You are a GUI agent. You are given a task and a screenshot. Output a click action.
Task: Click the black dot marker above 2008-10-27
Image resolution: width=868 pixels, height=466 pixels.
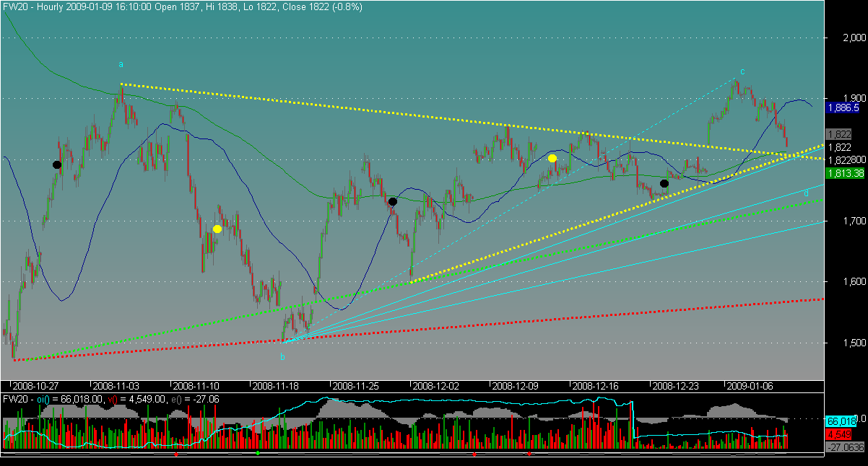click(x=57, y=164)
